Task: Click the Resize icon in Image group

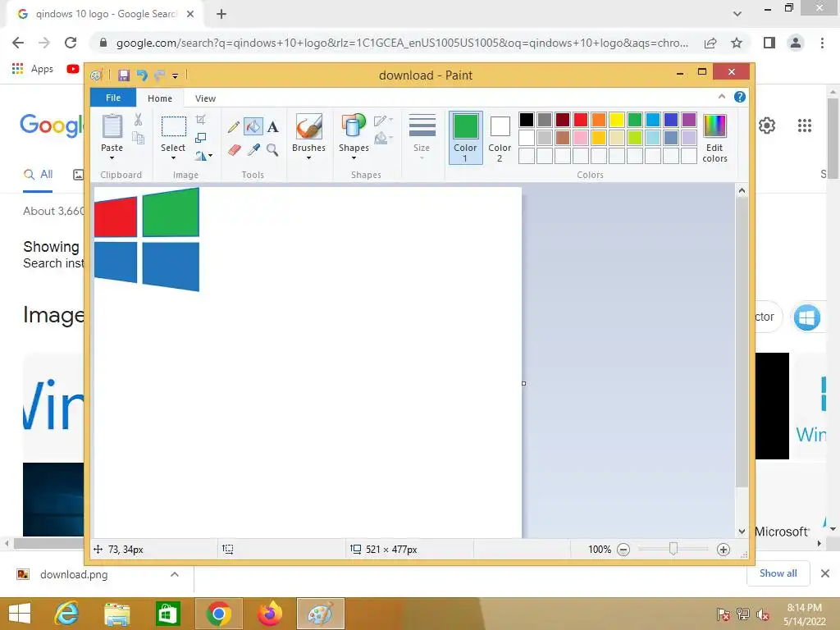Action: 200,138
